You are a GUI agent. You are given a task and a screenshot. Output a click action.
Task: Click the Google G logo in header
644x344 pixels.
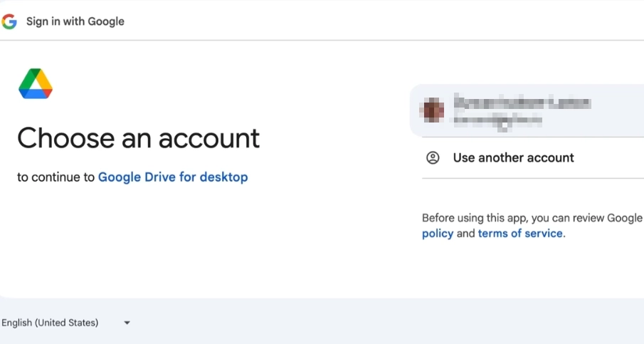(x=9, y=21)
